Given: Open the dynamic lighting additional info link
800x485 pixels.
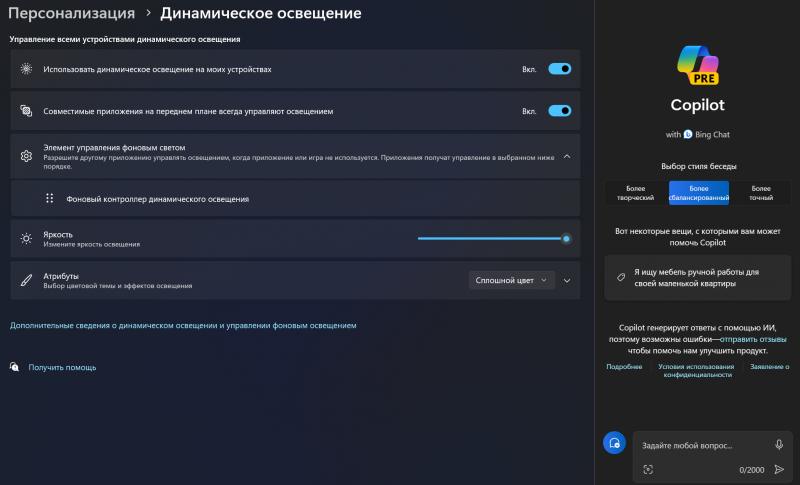Looking at the screenshot, I should [183, 325].
